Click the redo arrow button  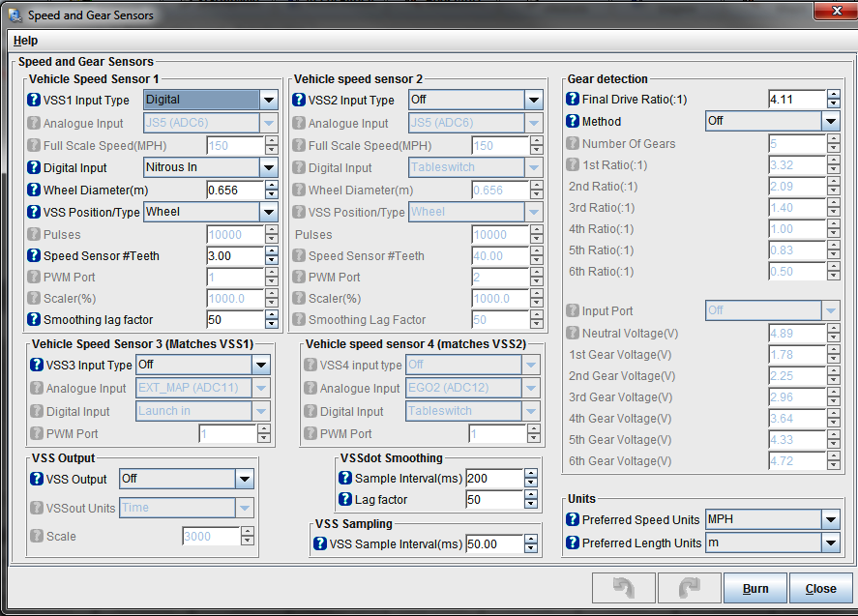[689, 588]
